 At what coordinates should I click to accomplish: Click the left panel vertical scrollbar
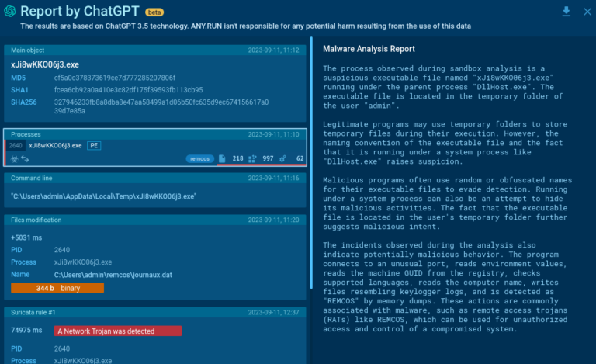click(x=311, y=164)
